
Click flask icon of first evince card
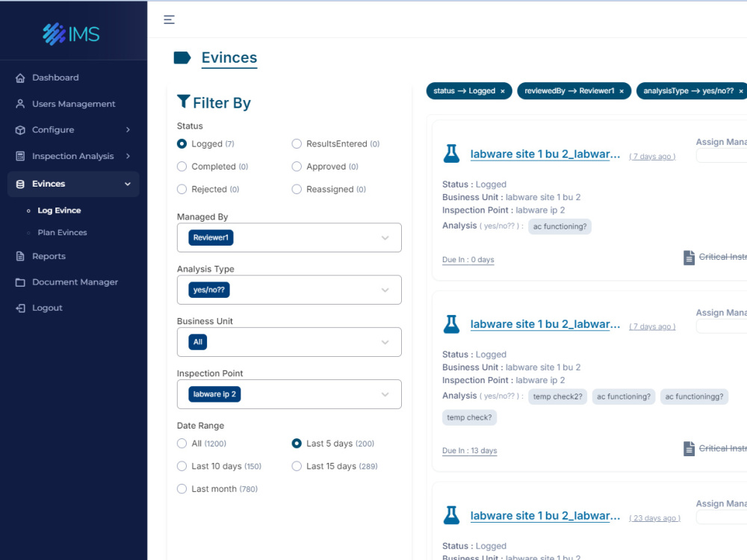click(x=452, y=153)
